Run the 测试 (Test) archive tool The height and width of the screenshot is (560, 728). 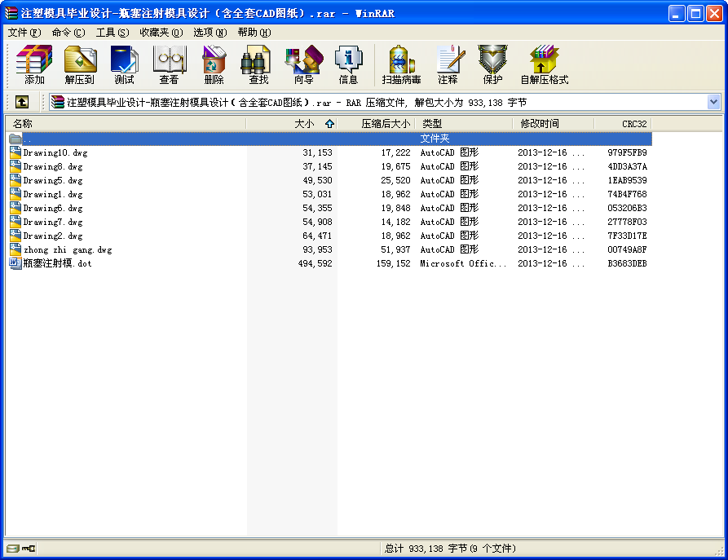124,65
